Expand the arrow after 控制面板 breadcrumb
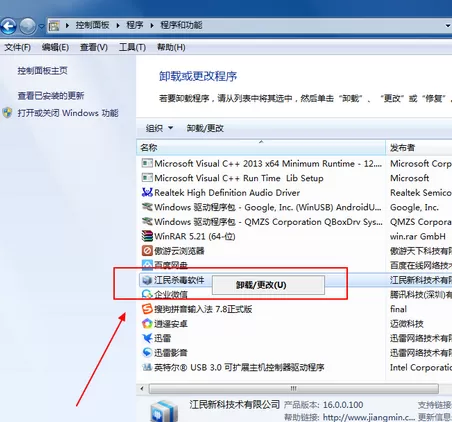This screenshot has width=452, height=422. pos(118,25)
